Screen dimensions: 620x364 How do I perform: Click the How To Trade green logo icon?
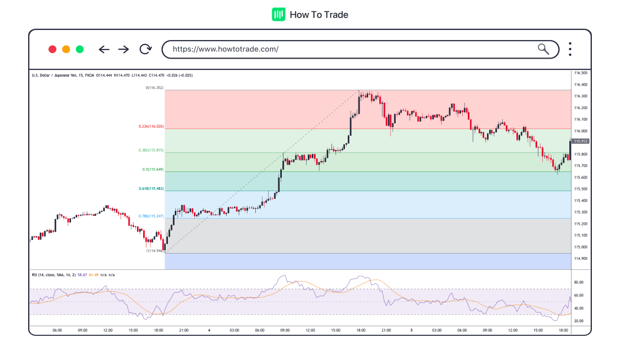click(x=277, y=14)
